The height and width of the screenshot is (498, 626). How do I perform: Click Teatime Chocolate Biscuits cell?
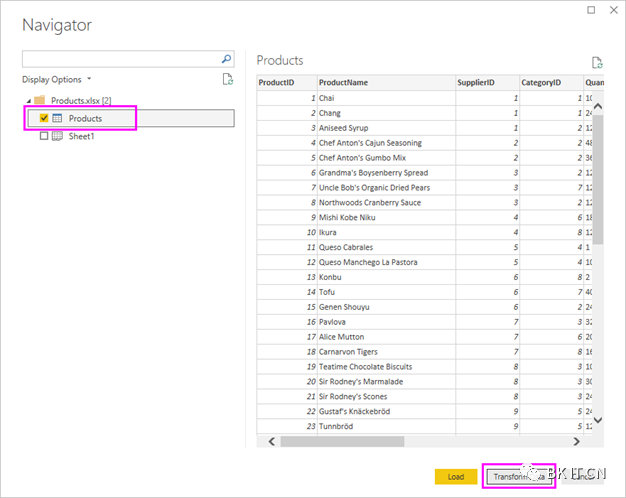coord(386,367)
